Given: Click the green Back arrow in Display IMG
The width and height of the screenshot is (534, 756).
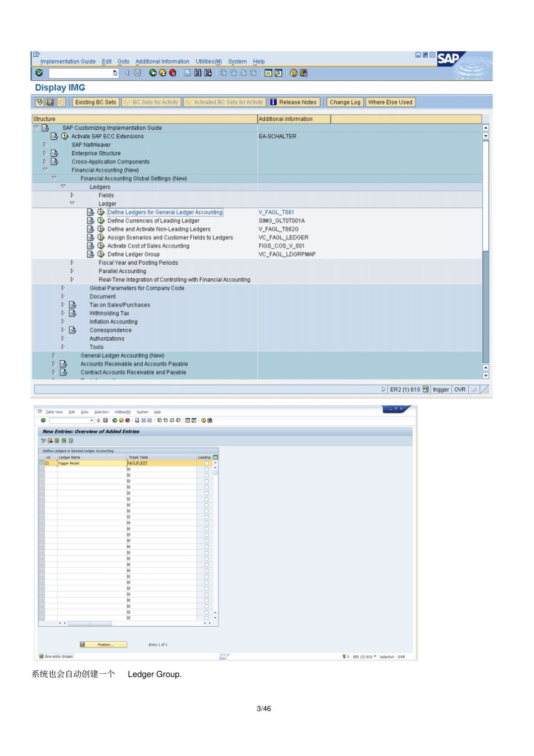Looking at the screenshot, I should pyautogui.click(x=153, y=73).
